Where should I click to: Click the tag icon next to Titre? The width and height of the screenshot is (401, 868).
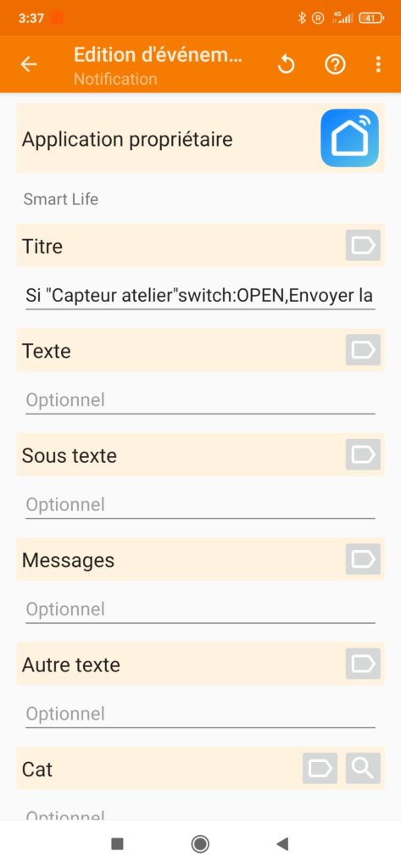pos(363,245)
